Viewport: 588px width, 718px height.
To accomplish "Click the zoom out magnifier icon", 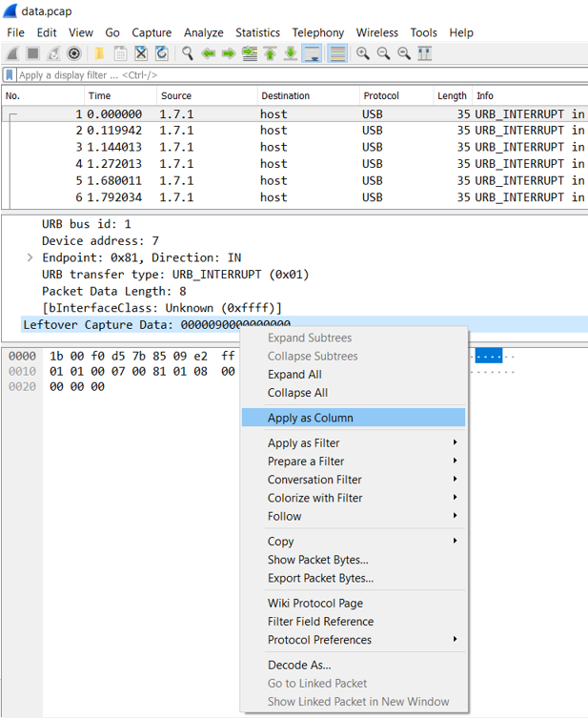I will click(x=383, y=53).
